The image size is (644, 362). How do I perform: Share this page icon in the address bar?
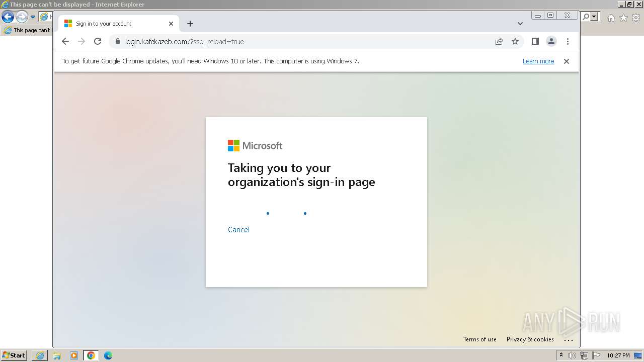[x=499, y=42]
